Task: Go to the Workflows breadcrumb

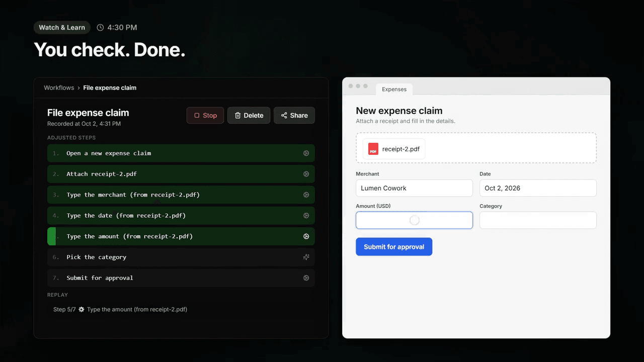Action: pyautogui.click(x=59, y=87)
